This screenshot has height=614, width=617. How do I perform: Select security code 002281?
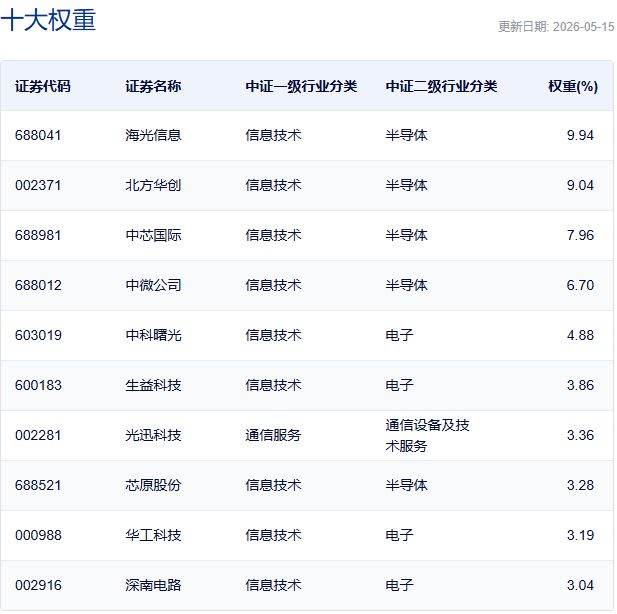38,435
